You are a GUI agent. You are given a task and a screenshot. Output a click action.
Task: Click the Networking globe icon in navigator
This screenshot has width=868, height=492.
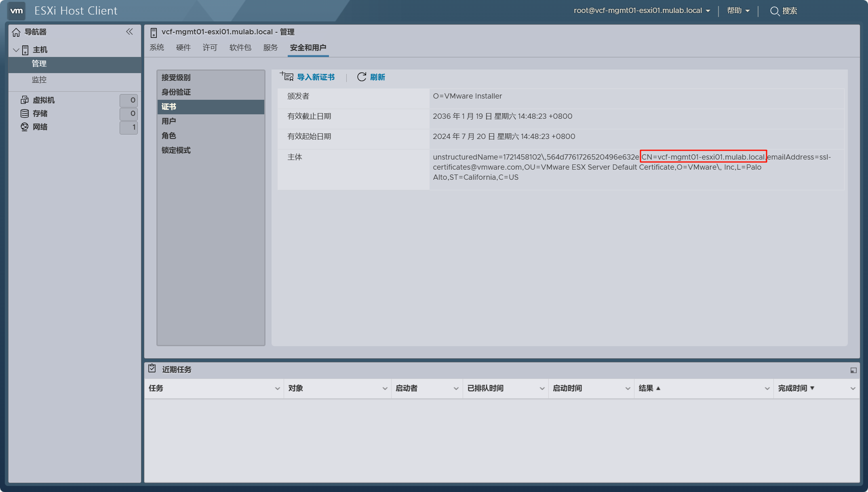(25, 127)
